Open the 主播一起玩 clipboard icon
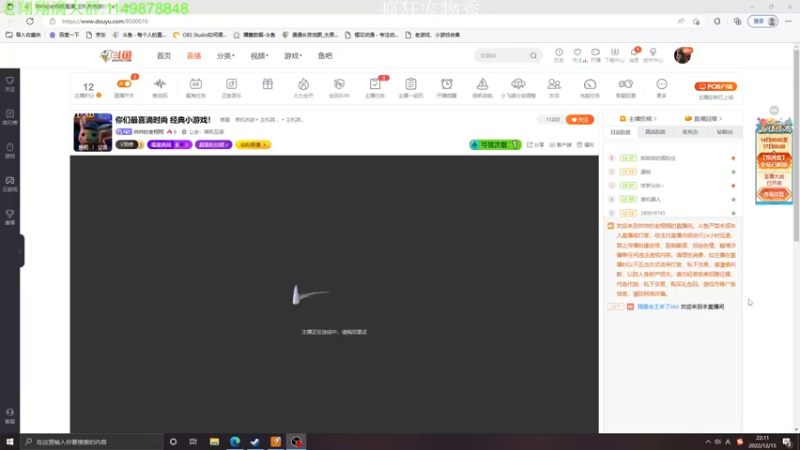Viewport: 800px width, 450px height. [x=411, y=84]
